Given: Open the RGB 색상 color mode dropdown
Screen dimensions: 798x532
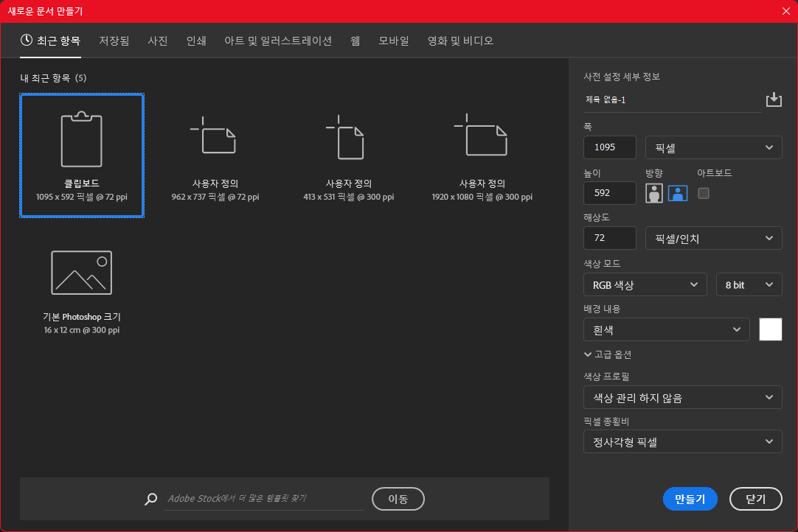Looking at the screenshot, I should tap(645, 285).
